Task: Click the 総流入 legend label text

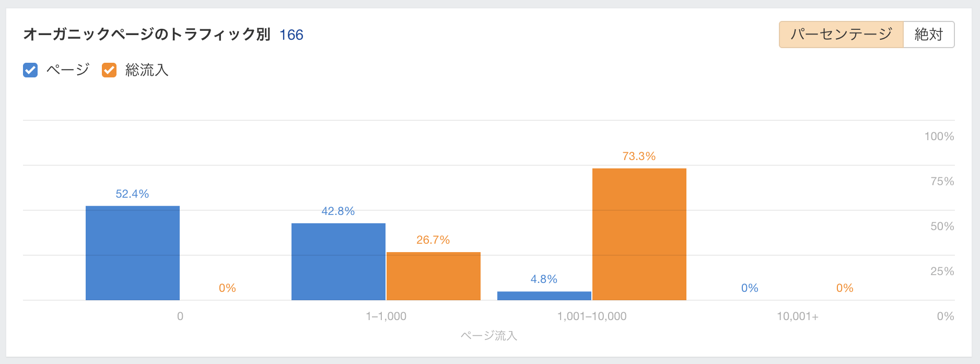Action: point(147,70)
